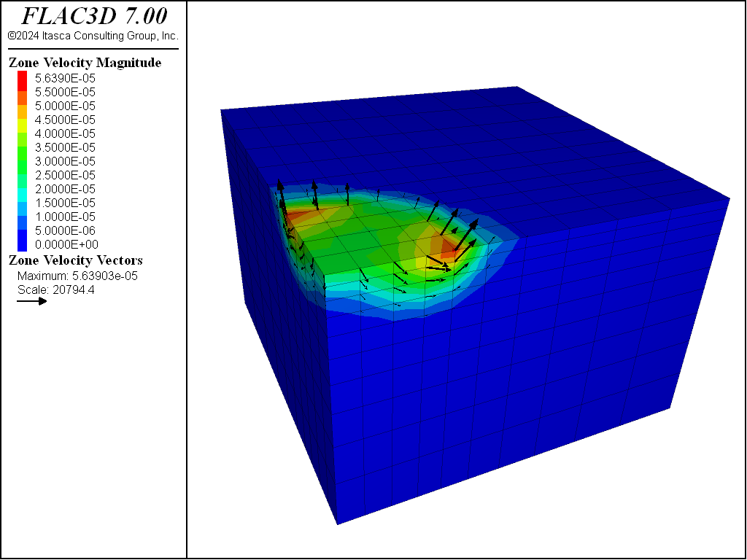The width and height of the screenshot is (747, 560).
Task: Click the orange hotspot at left model edge
Action: 298,216
